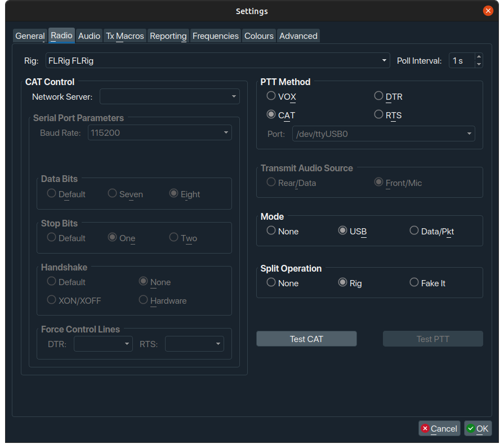Screen dimensions: 504x448
Task: Select RTS as PTT method
Action: tap(378, 114)
